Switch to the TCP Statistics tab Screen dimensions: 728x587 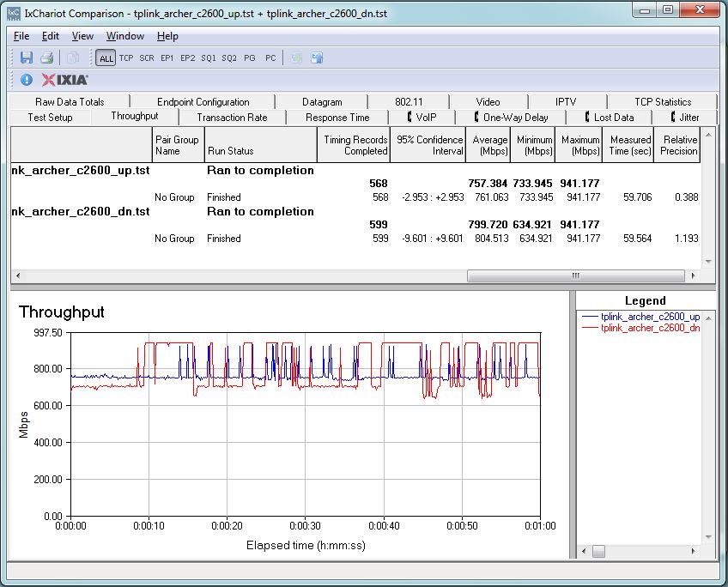pos(663,101)
